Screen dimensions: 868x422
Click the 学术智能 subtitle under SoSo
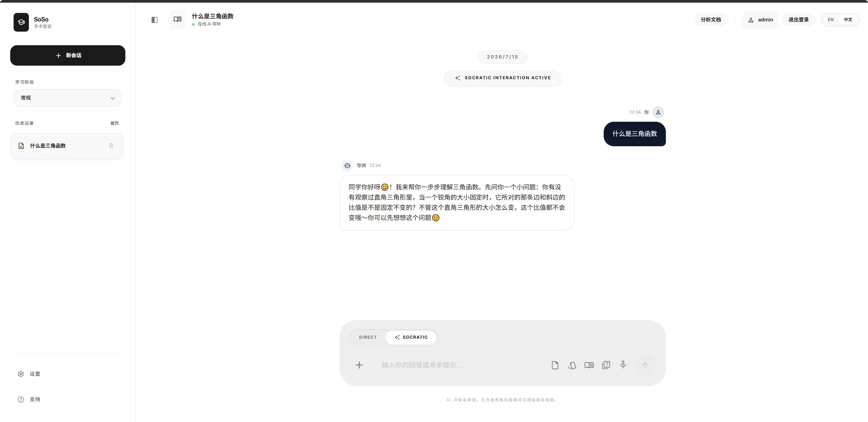(43, 27)
